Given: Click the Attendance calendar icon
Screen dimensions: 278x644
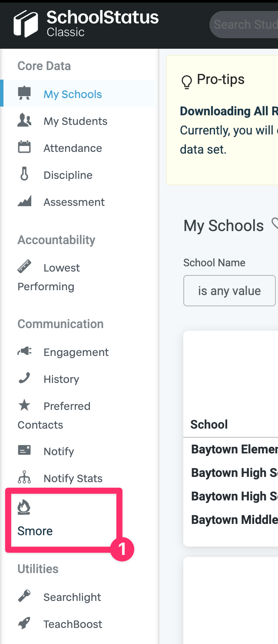Looking at the screenshot, I should click(24, 147).
